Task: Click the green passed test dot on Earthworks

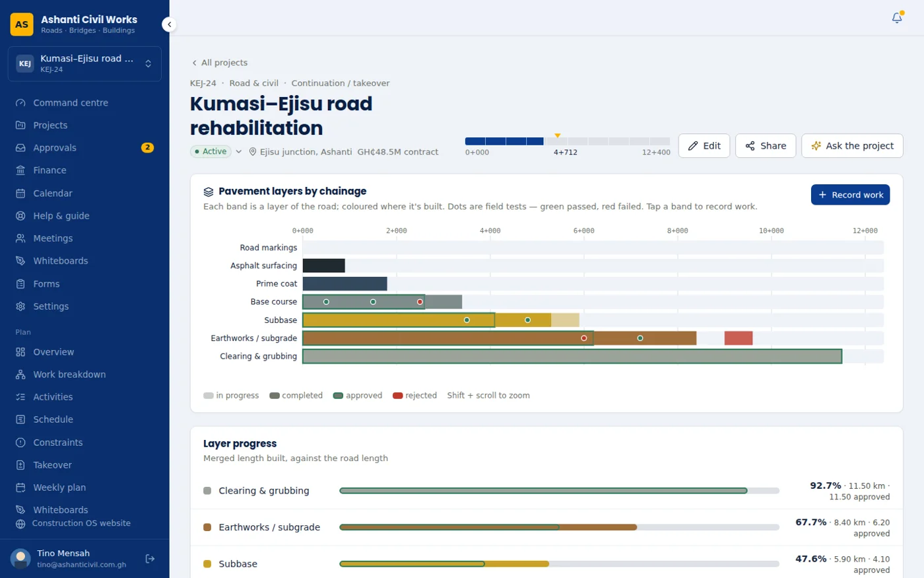Action: (x=640, y=338)
